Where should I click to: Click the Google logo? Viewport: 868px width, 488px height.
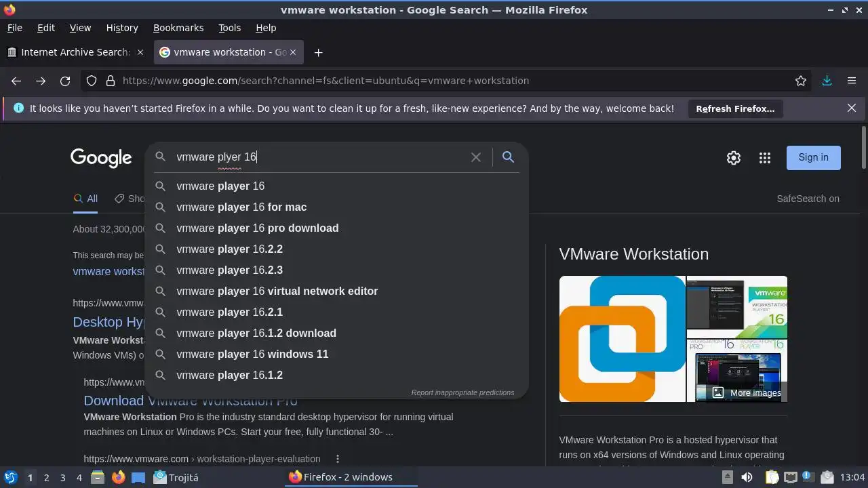pos(101,158)
